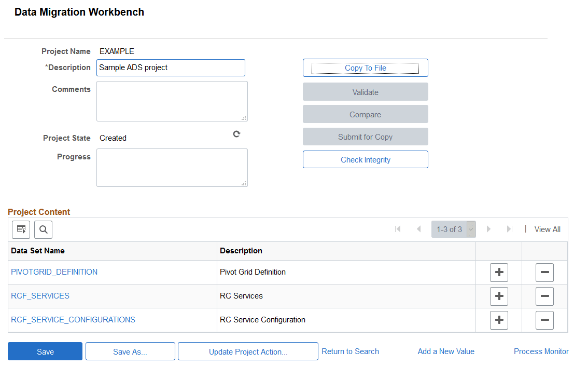Jump to the last page arrow
Image resolution: width=588 pixels, height=366 pixels.
pos(509,229)
